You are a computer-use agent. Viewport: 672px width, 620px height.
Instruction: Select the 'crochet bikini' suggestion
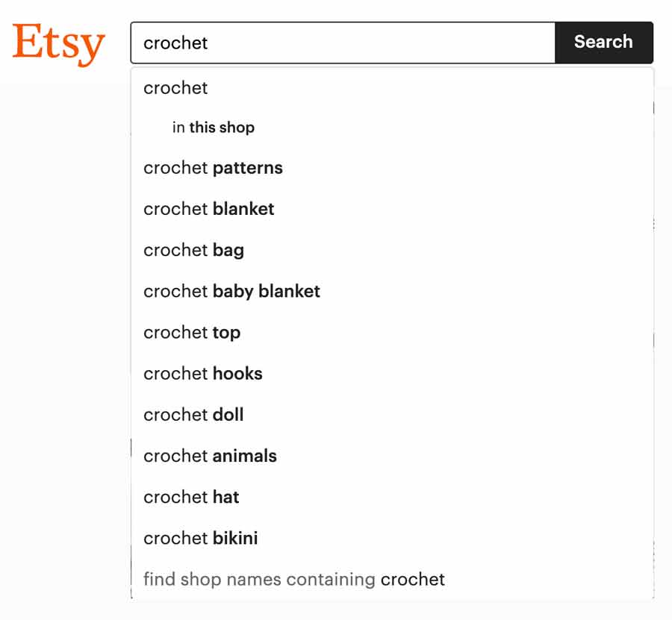pyautogui.click(x=392, y=537)
